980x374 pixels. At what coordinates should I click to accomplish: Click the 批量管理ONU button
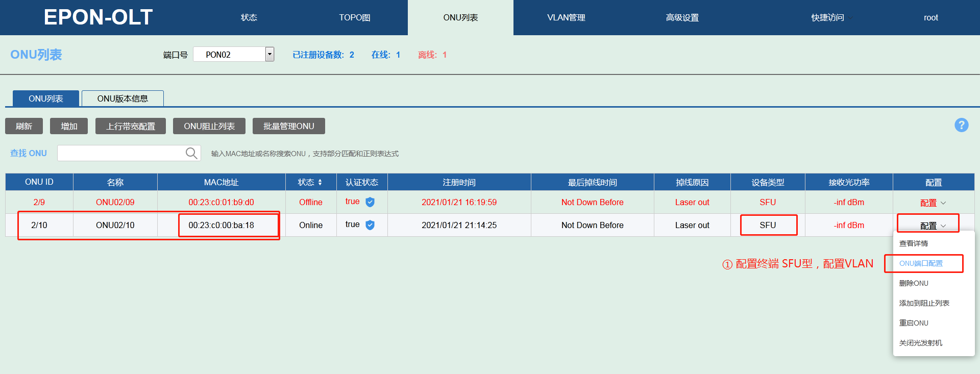point(288,126)
